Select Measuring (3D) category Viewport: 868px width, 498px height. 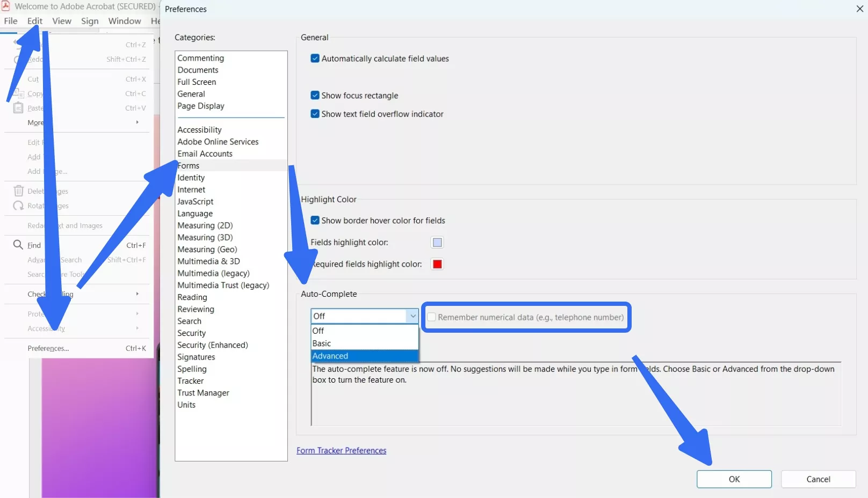click(x=205, y=237)
